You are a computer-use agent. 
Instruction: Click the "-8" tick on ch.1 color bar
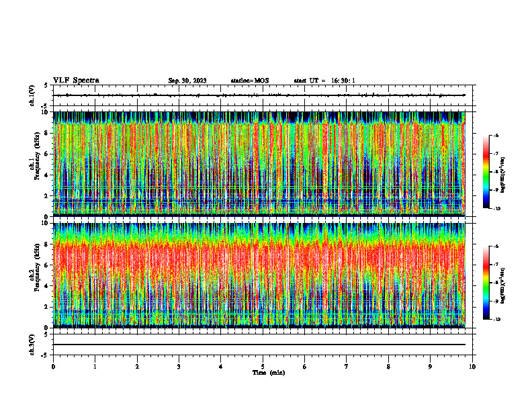coord(496,172)
